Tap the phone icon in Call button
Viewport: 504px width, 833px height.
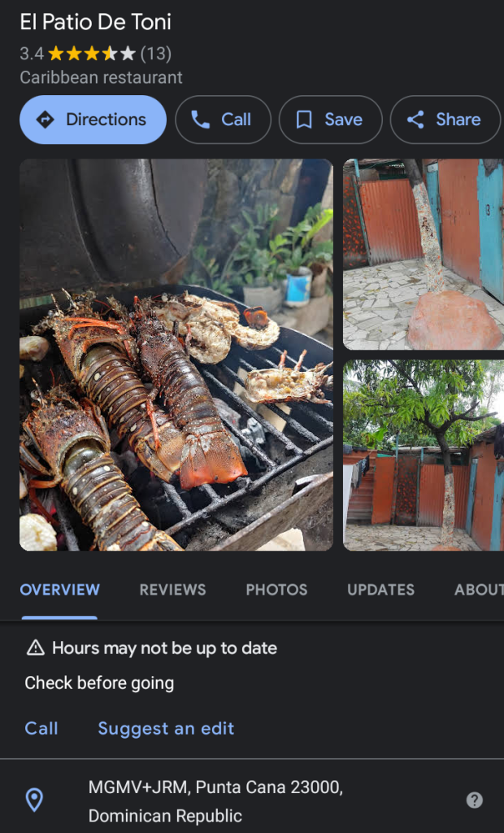(x=200, y=120)
